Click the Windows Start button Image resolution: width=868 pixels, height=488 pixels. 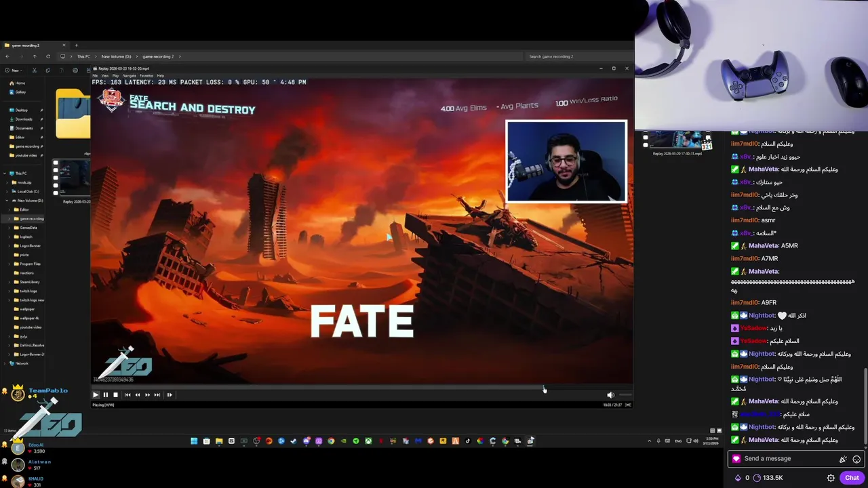[194, 441]
